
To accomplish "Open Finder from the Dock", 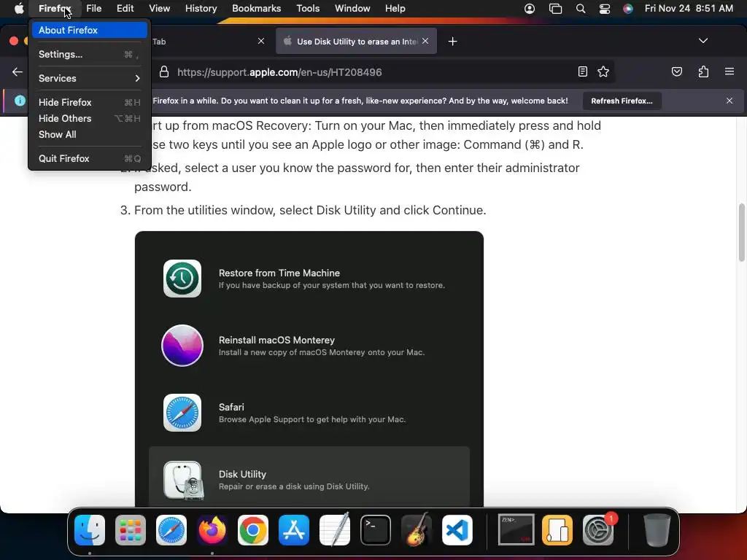I will (90, 530).
